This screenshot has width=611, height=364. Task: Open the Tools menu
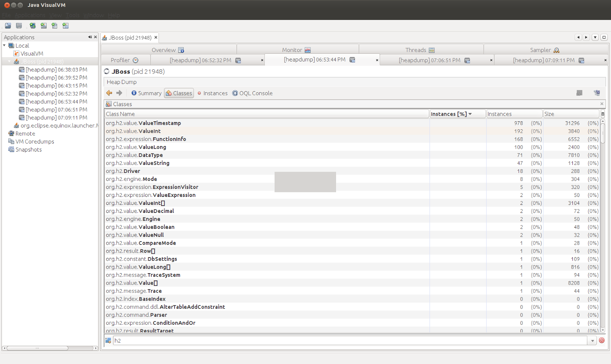73,15
